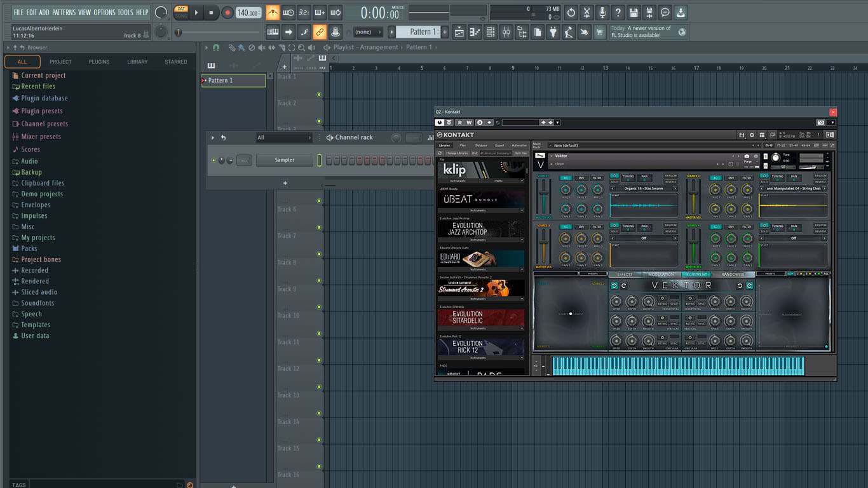Image resolution: width=868 pixels, height=488 pixels.
Task: Open Channel rack All filter dropdown
Action: click(284, 137)
